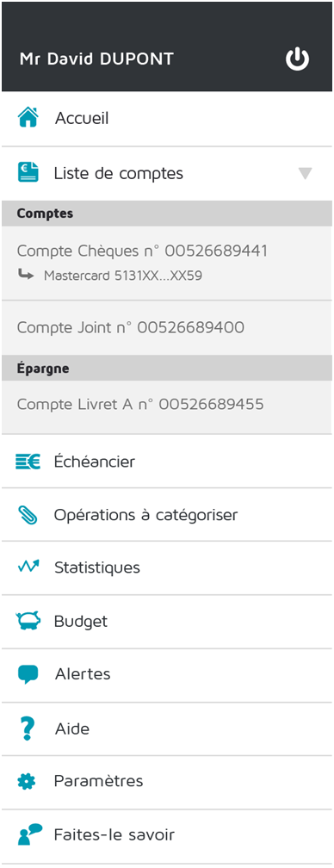
Task: Click the Aide question mark icon
Action: tap(27, 728)
